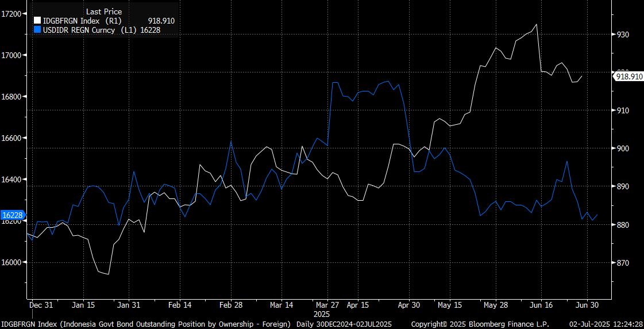Click the white swatch beside IDGBFRGN Index
This screenshot has width=644, height=329.
[x=38, y=21]
